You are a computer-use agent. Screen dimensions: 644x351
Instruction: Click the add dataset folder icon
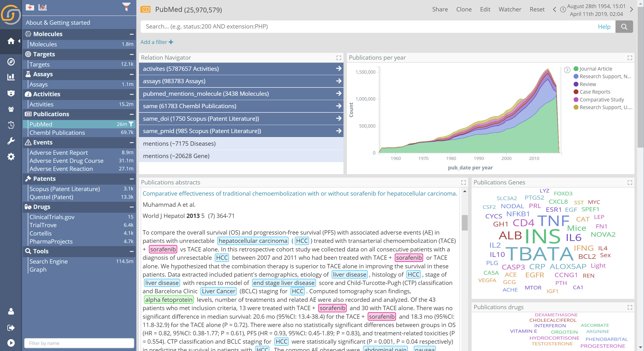pyautogui.click(x=29, y=7)
